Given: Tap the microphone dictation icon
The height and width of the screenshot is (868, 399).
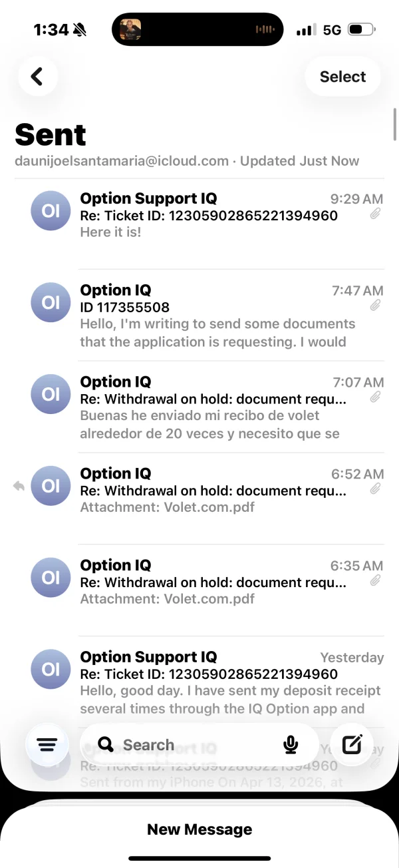Looking at the screenshot, I should point(291,745).
